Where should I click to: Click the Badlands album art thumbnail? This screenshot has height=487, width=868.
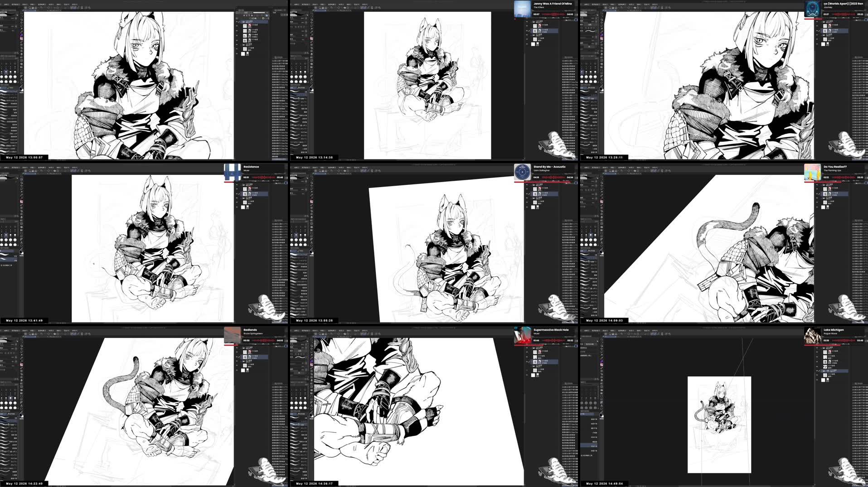click(232, 335)
